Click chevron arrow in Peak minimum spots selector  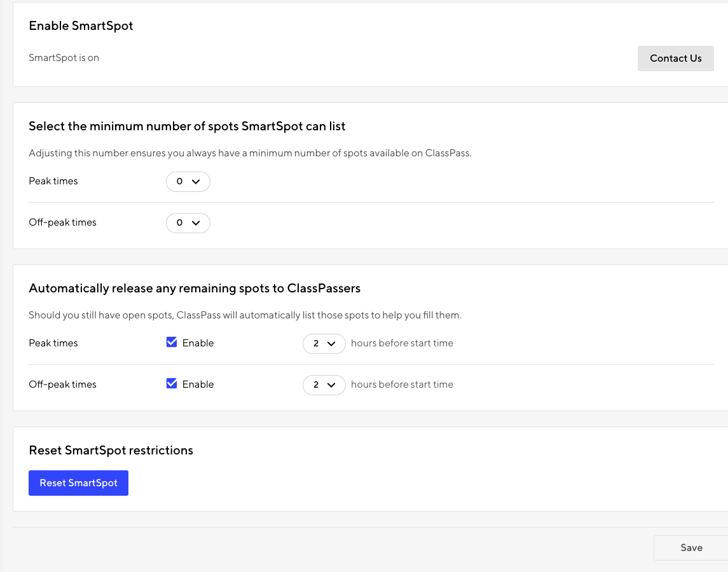click(x=196, y=182)
